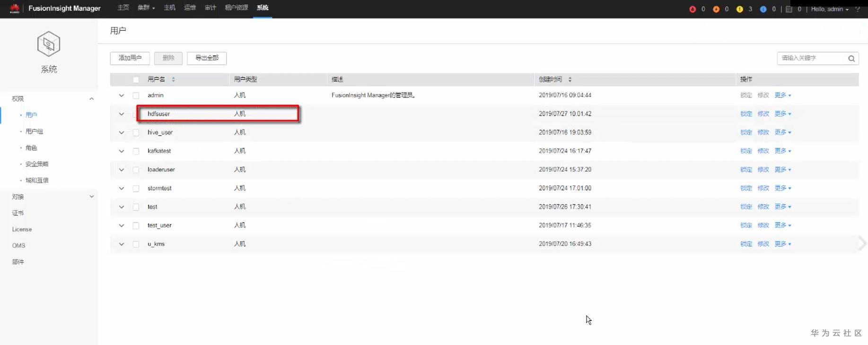Click the search magnifier icon

coord(851,59)
